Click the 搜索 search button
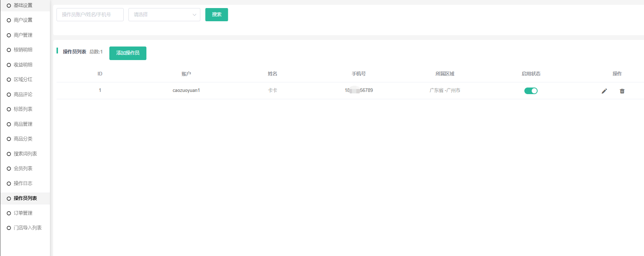Image resolution: width=644 pixels, height=256 pixels. 217,15
